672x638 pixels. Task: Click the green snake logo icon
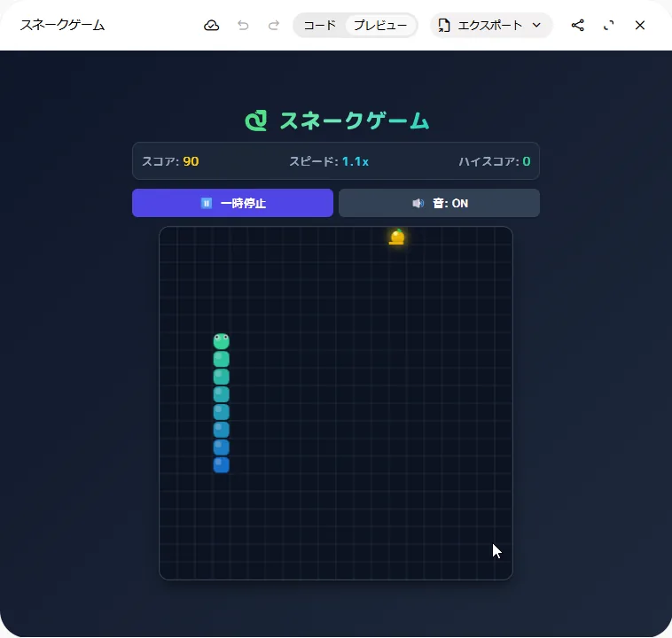(256, 121)
